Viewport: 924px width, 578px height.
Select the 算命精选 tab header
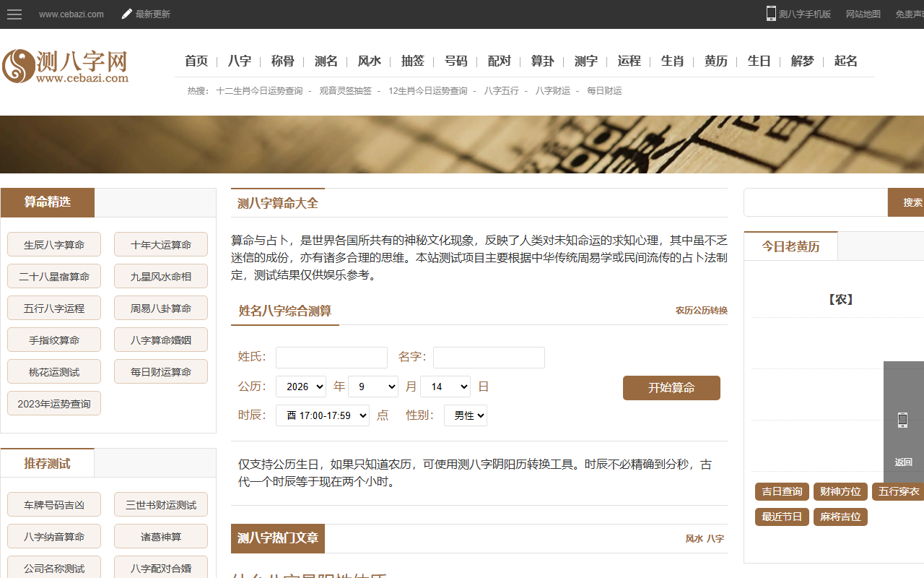pos(48,202)
